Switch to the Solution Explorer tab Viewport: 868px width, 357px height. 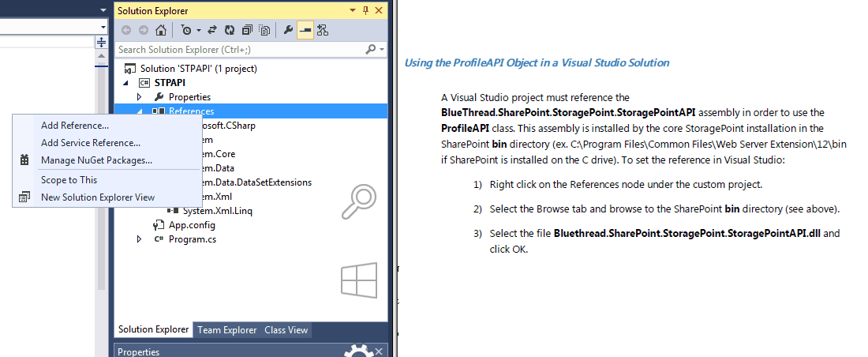tap(153, 329)
